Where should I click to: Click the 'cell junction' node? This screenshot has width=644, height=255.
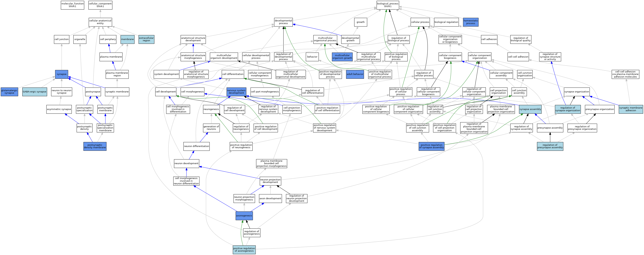pos(61,39)
